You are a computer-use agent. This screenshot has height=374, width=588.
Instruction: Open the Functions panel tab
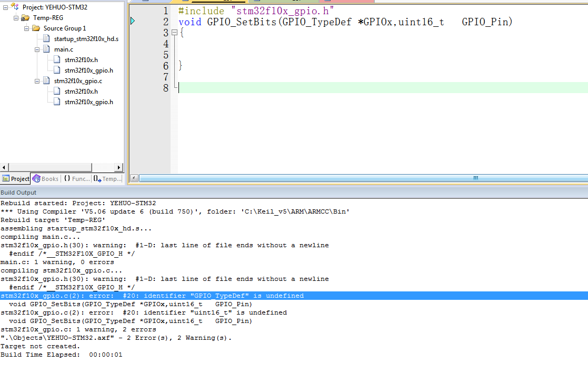tap(77, 179)
